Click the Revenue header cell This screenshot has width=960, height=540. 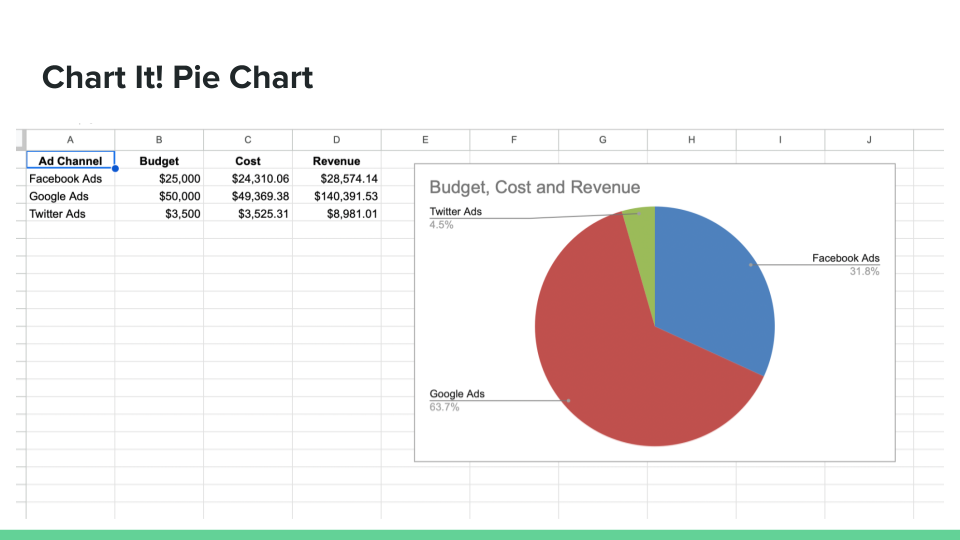[x=337, y=160]
